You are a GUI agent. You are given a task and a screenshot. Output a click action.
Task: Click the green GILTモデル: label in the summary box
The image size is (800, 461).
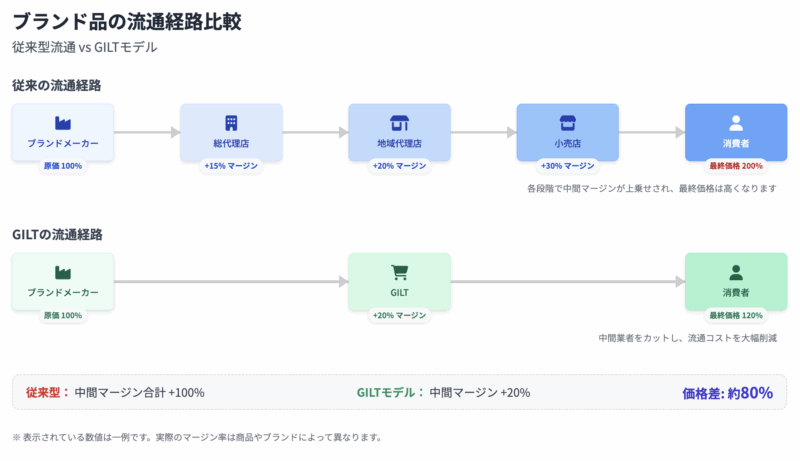[x=390, y=392]
